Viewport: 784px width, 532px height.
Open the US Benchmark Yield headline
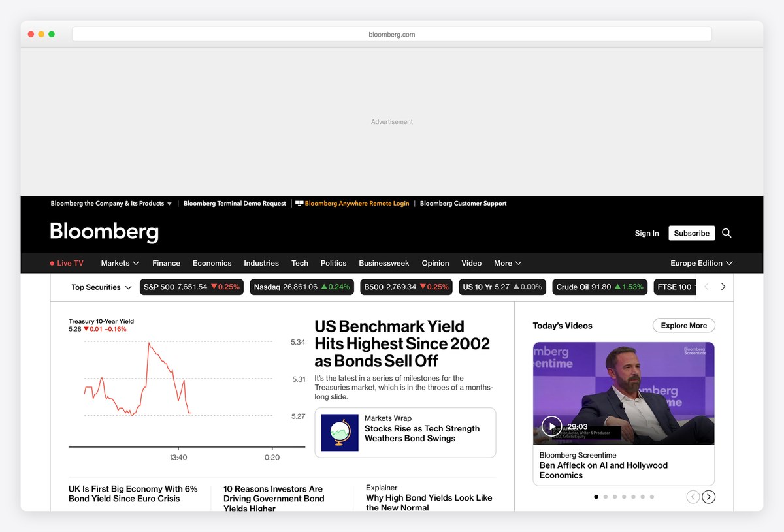402,343
